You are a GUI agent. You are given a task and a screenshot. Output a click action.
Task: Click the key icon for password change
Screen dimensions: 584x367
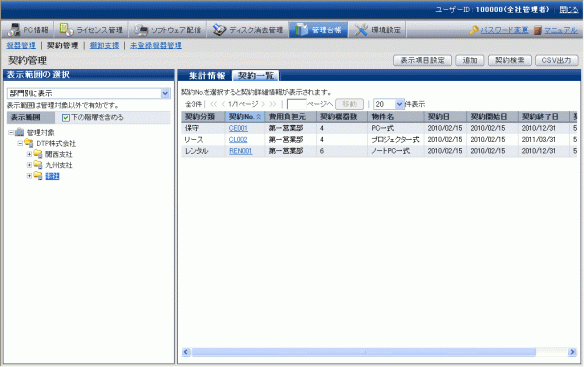coord(474,30)
